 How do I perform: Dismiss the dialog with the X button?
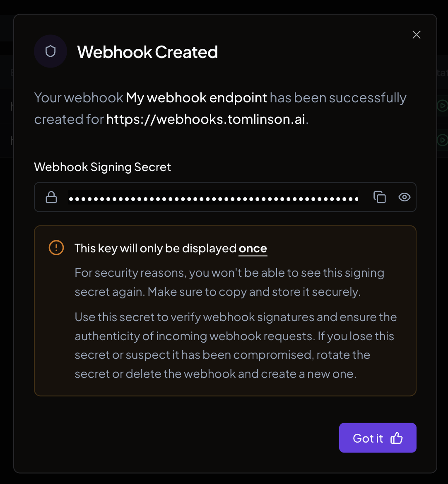[417, 35]
